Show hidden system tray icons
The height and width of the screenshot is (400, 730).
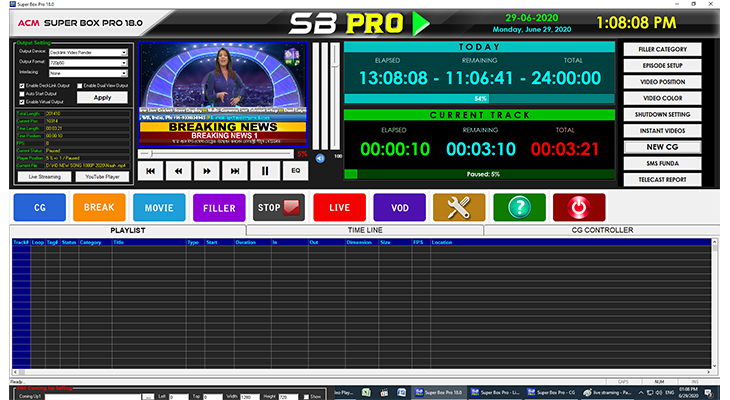pos(641,393)
